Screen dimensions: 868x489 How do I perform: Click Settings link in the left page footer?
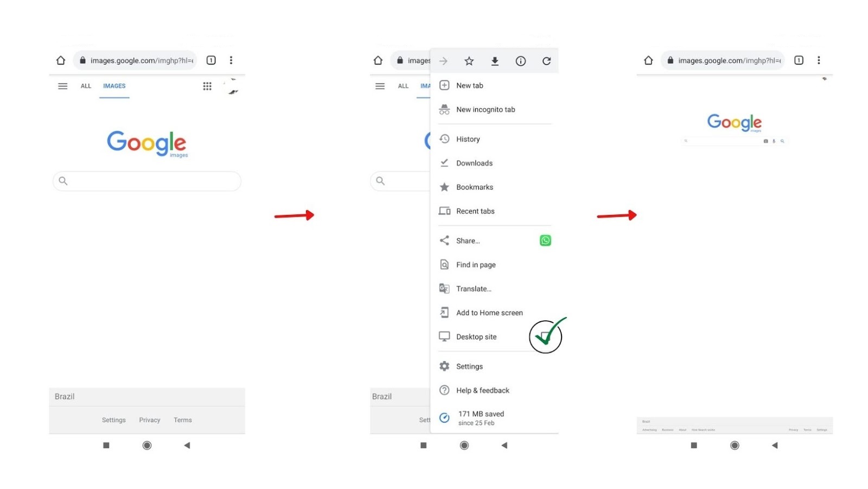pyautogui.click(x=114, y=420)
